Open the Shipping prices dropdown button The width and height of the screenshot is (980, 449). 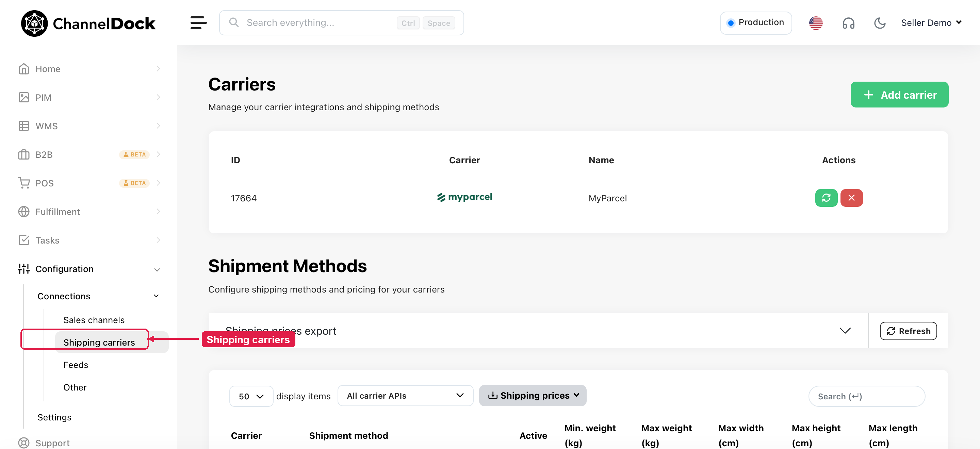pos(533,396)
